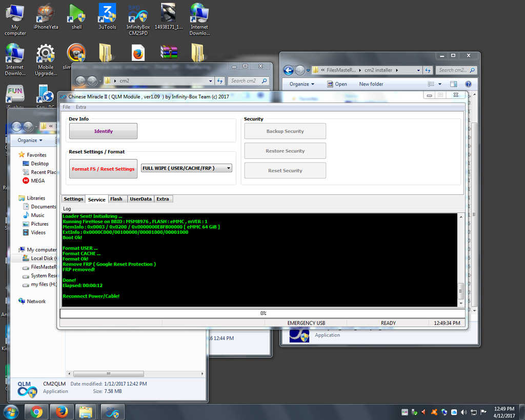
Task: Click the shell desktop shortcut
Action: click(76, 15)
